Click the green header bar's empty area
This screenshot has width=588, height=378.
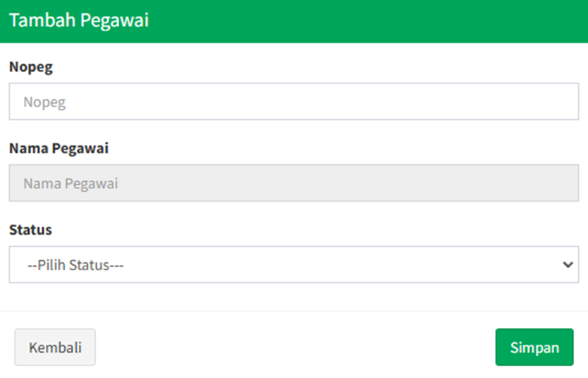367,20
